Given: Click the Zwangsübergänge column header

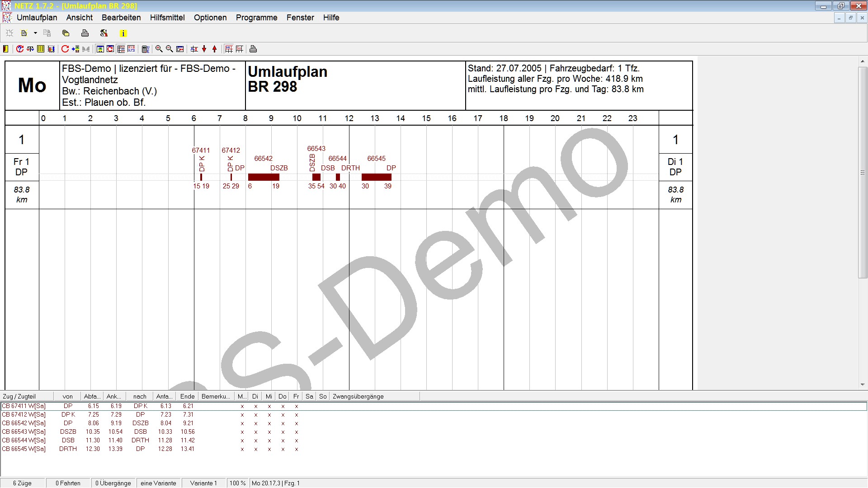Looking at the screenshot, I should tap(358, 396).
